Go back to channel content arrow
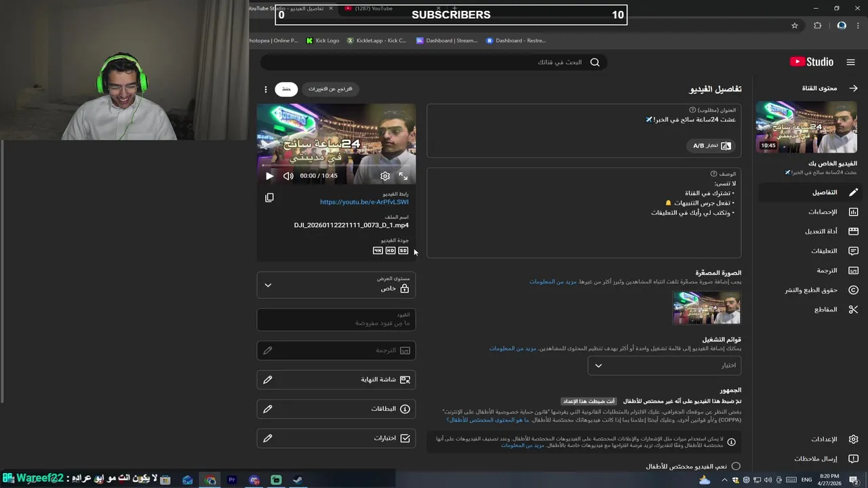This screenshot has height=488, width=868. tap(853, 88)
